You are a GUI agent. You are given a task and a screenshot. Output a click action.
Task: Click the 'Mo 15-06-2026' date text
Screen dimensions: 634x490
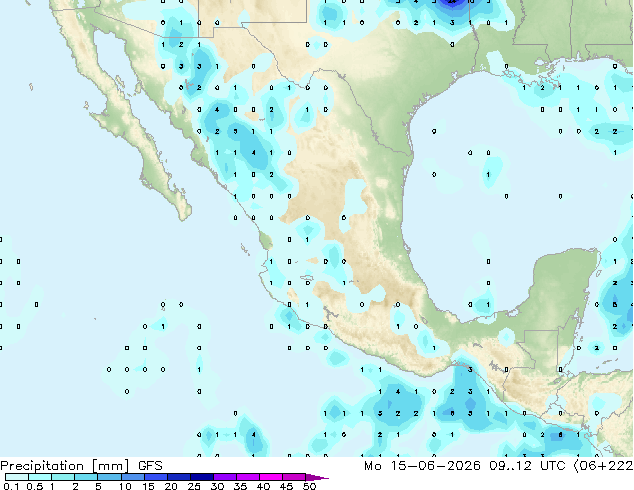click(x=422, y=466)
